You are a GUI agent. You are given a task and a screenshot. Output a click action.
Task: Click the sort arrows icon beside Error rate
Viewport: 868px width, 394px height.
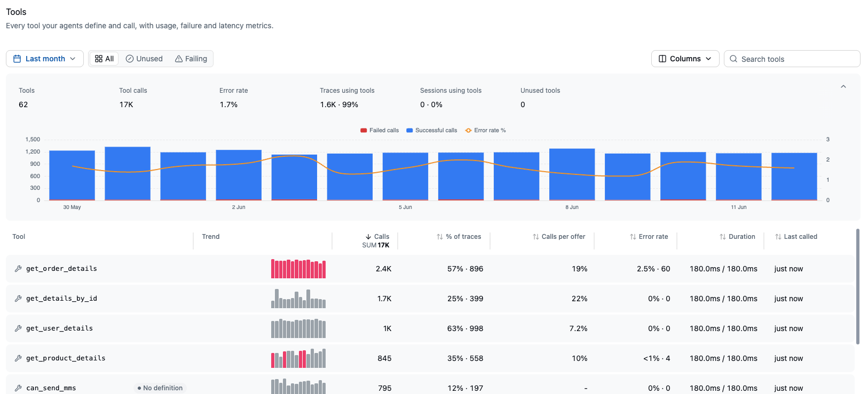[x=633, y=237]
